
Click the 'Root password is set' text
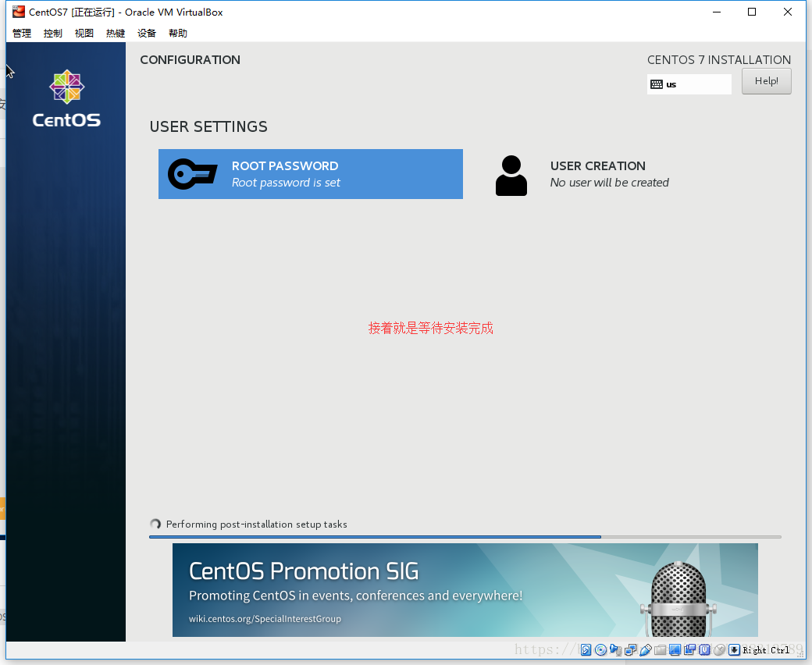(286, 183)
